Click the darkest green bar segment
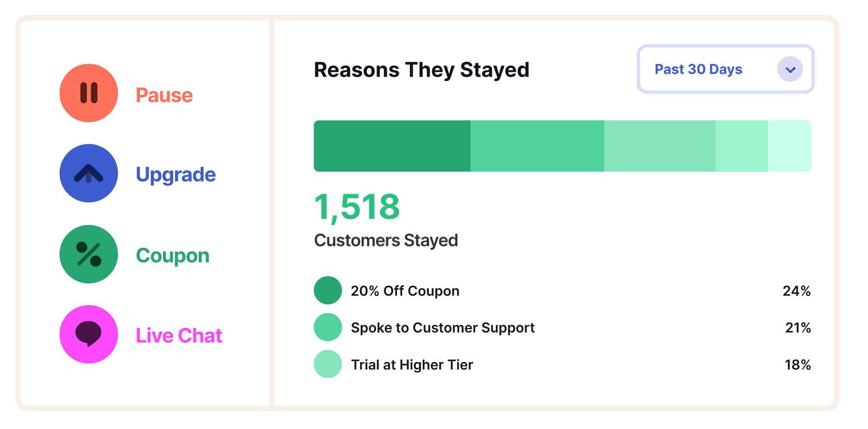Viewport: 868px width, 429px height. (392, 146)
